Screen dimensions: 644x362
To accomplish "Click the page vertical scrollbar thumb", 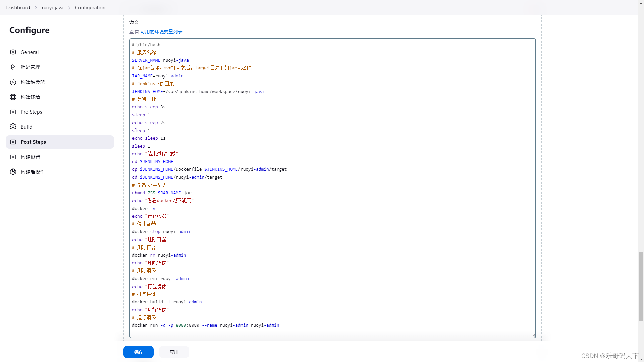I will (641, 286).
